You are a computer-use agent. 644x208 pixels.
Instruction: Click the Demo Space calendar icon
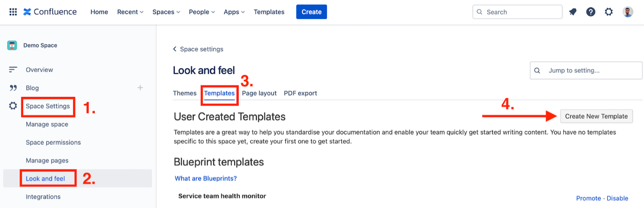coord(12,45)
